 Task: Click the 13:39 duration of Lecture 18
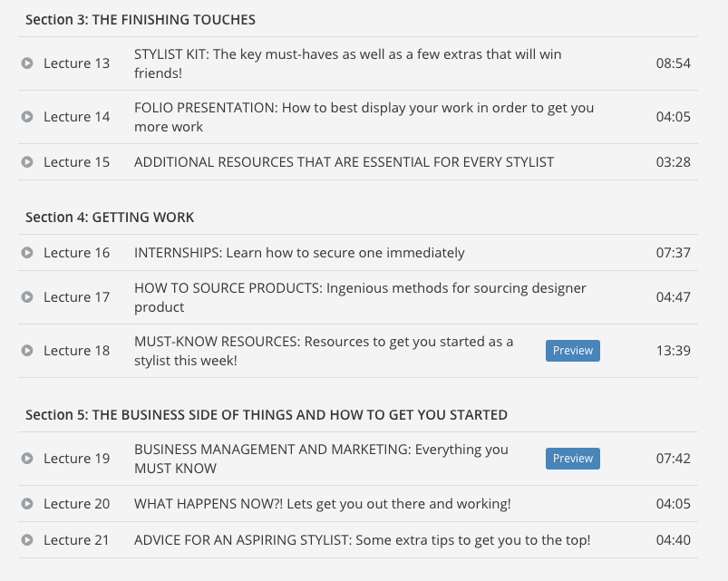coord(674,351)
